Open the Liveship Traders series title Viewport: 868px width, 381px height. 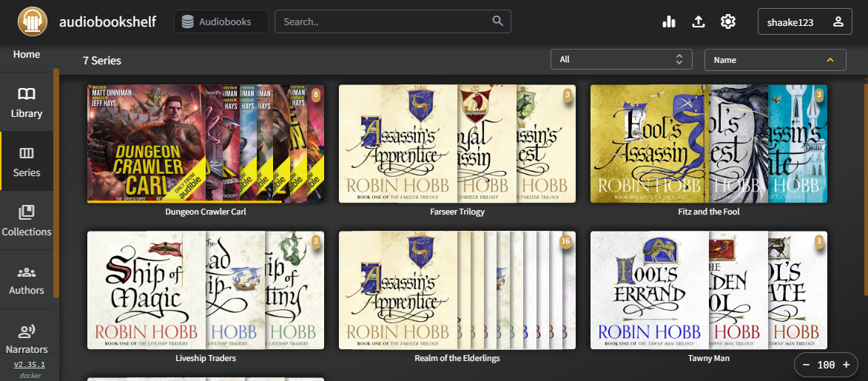click(x=206, y=358)
